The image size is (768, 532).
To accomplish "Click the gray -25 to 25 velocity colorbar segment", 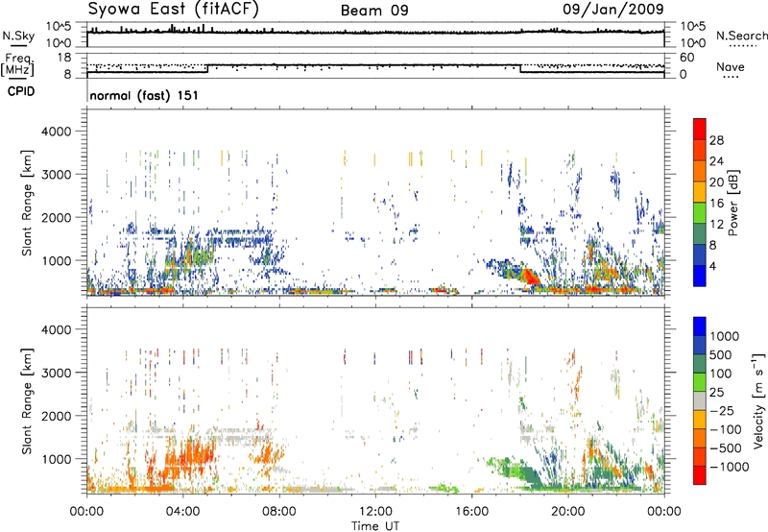I will pyautogui.click(x=700, y=400).
